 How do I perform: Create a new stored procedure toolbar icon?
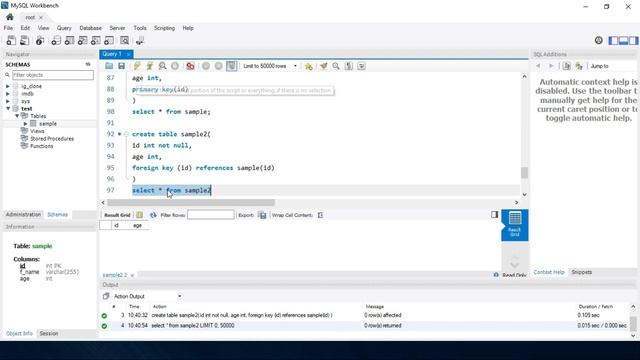click(96, 40)
